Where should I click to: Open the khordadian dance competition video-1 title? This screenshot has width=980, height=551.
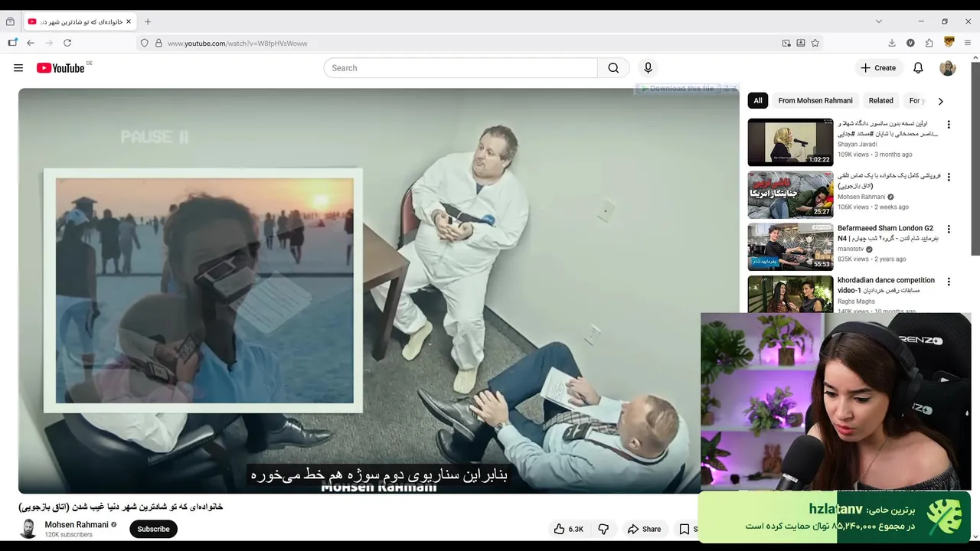coord(886,285)
